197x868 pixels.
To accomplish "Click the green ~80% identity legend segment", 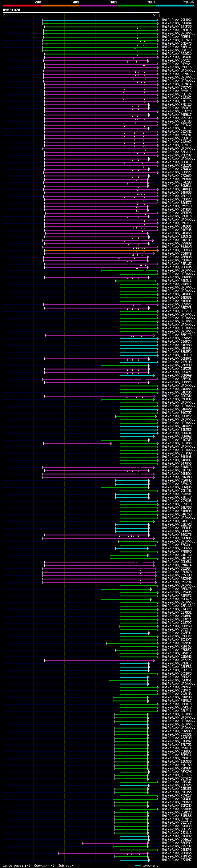I will coord(137,6).
